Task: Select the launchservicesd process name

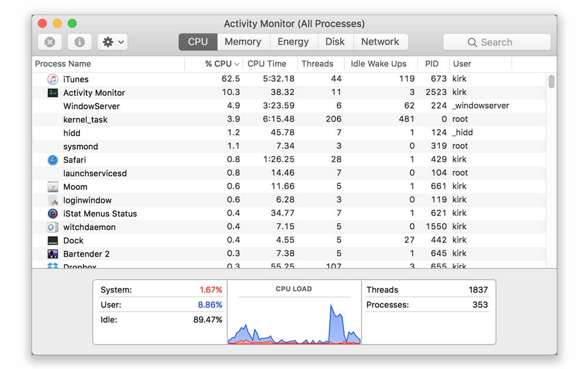Action: click(95, 173)
